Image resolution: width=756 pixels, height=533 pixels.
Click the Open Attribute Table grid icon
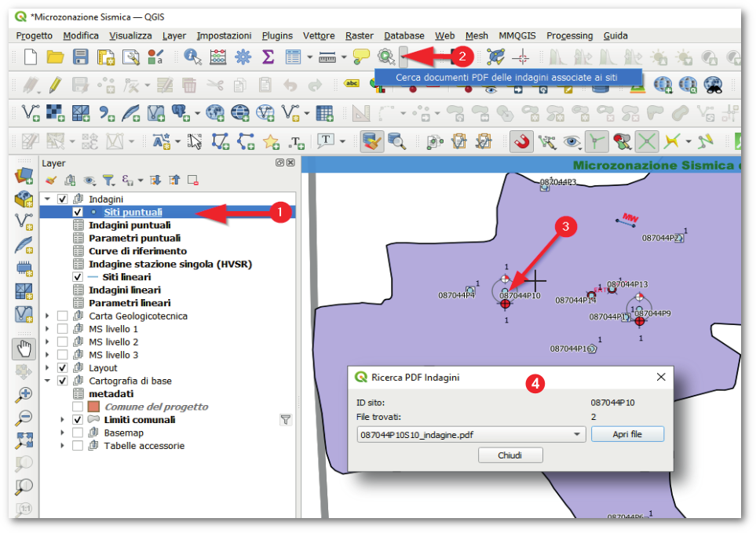293,57
